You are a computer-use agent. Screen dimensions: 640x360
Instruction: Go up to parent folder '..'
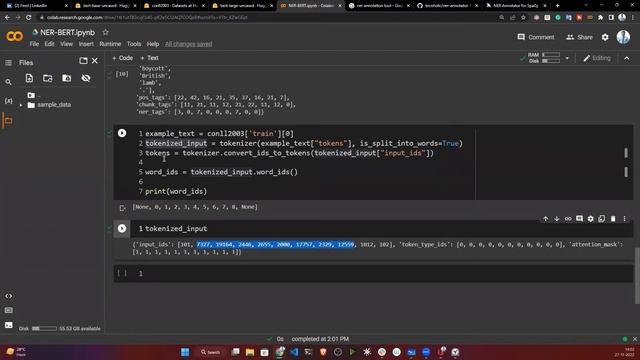[x=33, y=95]
